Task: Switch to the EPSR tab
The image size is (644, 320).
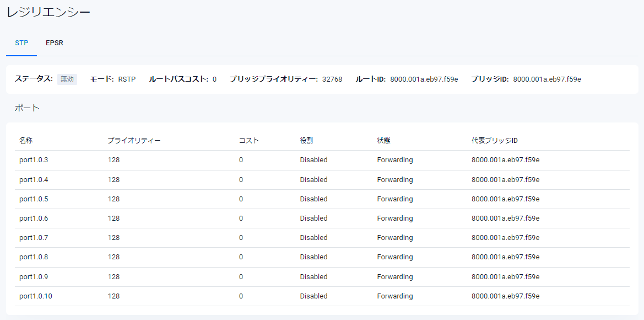Action: [55, 43]
